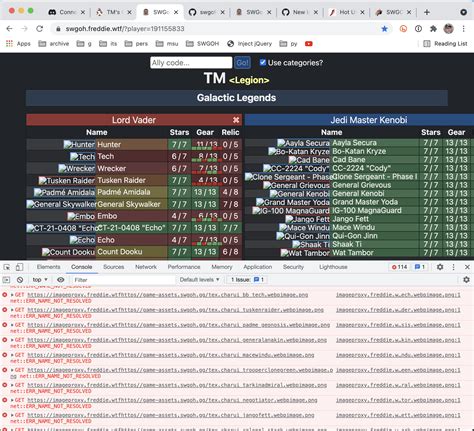This screenshot has height=431, width=474.
Task: Click the messages count badge in DevTools
Action: point(420,267)
